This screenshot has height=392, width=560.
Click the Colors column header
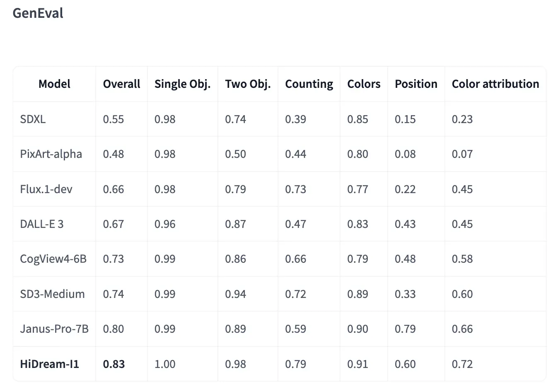point(364,84)
